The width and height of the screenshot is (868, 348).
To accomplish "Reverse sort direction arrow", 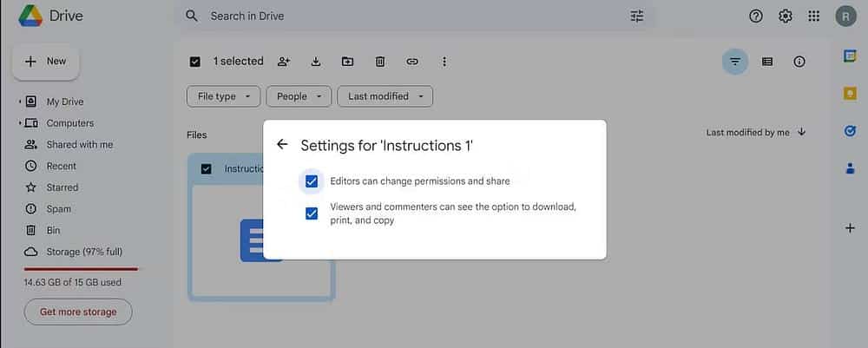I will (x=801, y=132).
